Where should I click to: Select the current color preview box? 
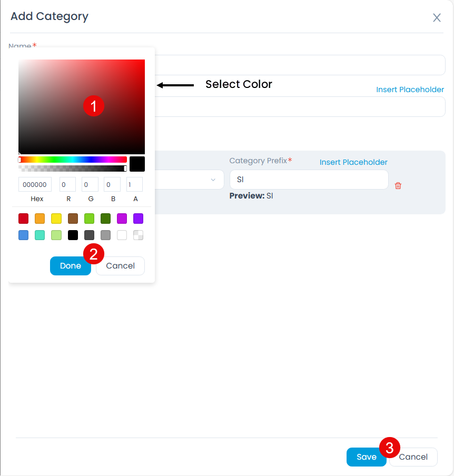(136, 164)
